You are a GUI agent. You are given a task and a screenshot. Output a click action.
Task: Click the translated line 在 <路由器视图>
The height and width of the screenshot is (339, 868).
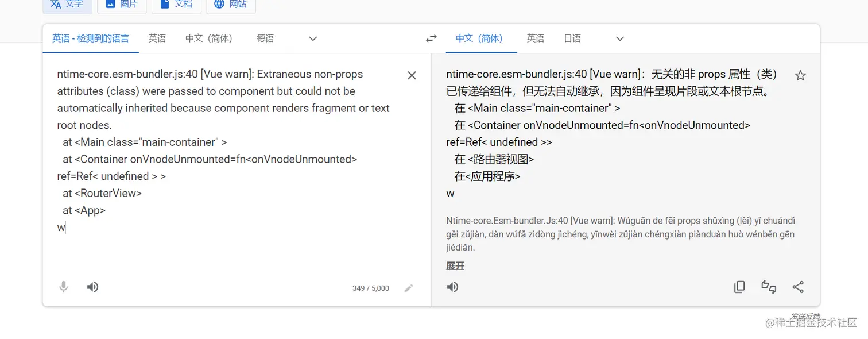click(x=494, y=159)
